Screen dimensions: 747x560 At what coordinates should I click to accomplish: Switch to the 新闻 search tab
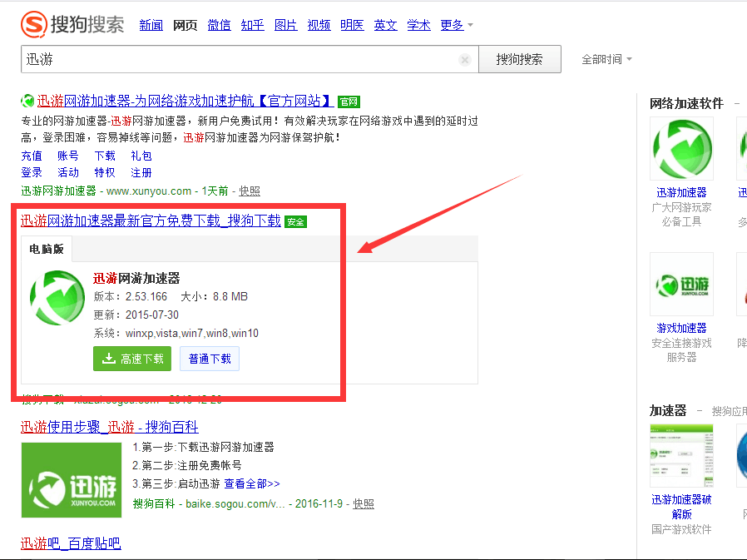pos(151,25)
